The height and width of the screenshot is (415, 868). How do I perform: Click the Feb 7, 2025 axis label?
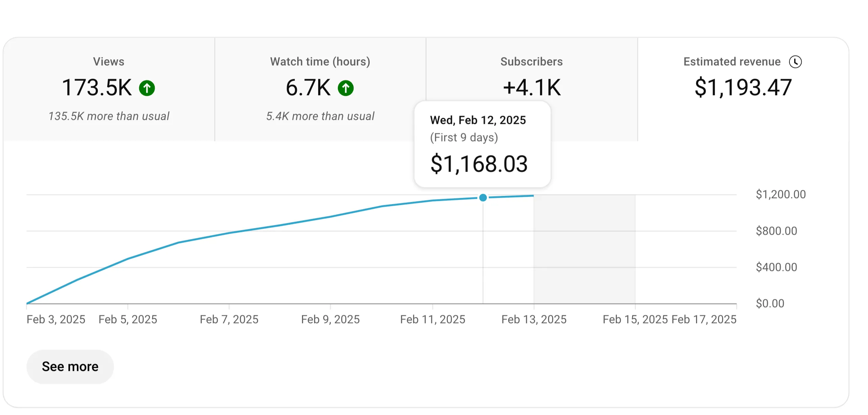[229, 319]
